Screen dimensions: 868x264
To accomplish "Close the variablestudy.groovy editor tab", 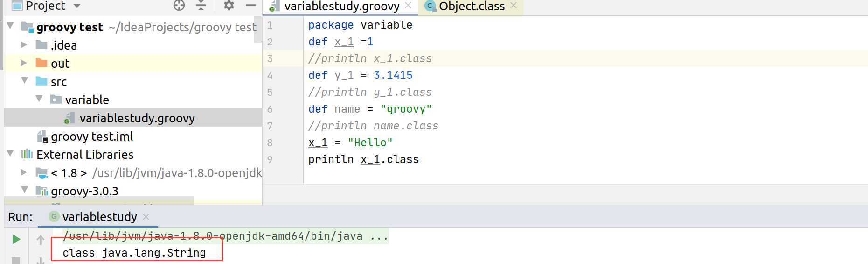I will coord(408,6).
